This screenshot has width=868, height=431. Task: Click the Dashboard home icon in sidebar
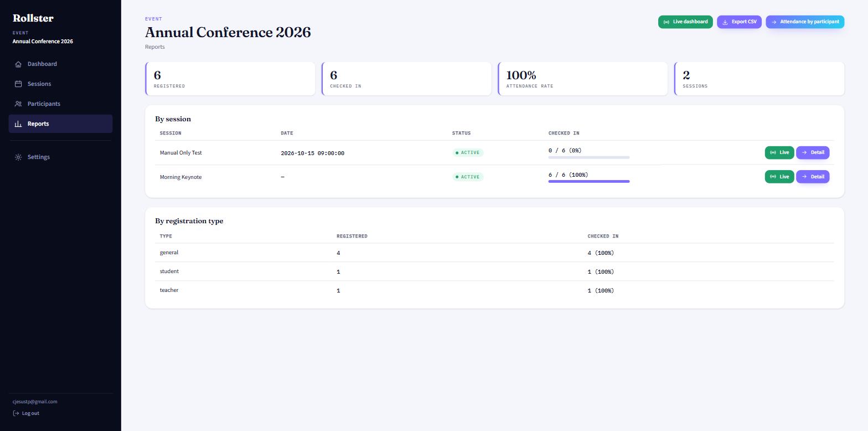pyautogui.click(x=18, y=64)
